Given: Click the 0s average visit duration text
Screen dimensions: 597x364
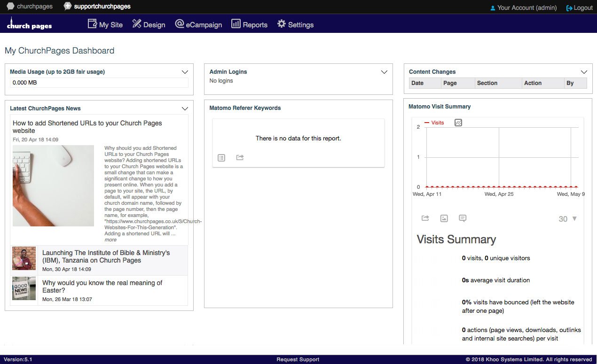Looking at the screenshot, I should pos(496,280).
